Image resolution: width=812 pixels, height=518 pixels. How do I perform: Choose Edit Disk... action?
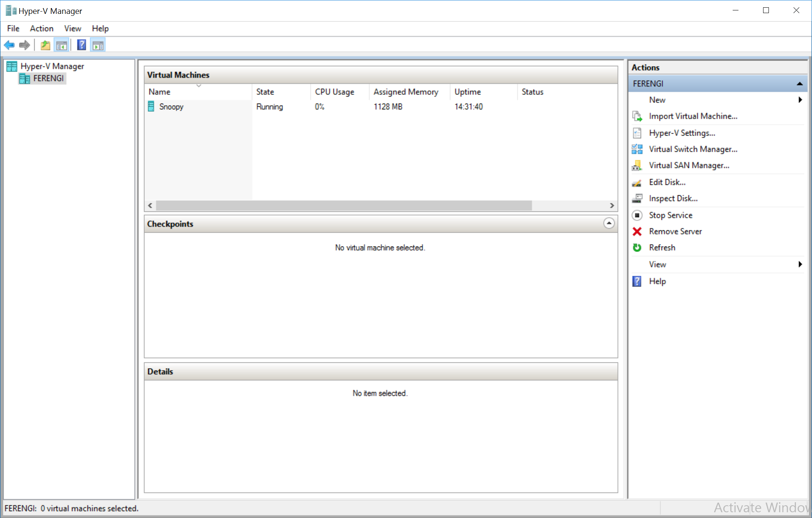(667, 182)
